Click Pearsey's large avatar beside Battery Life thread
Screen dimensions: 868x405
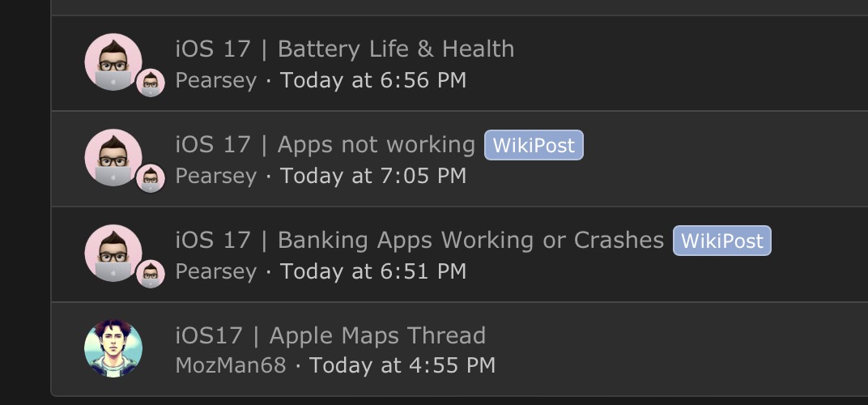tap(113, 62)
